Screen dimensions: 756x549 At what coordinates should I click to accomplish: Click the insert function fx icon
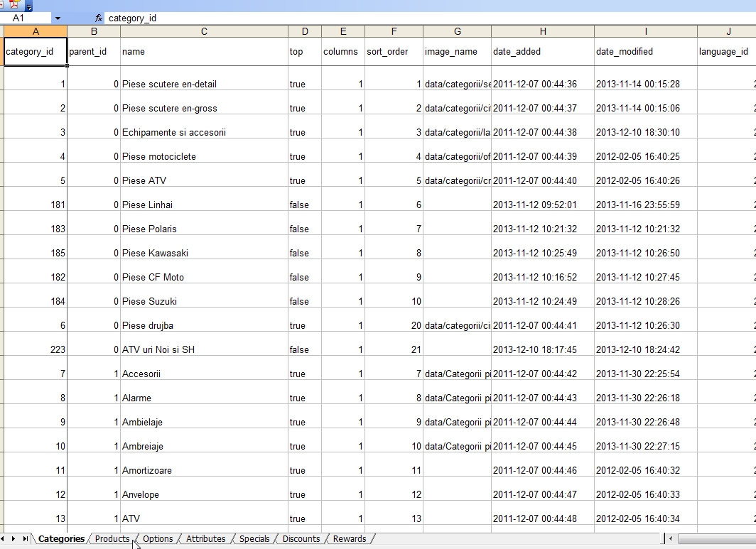[99, 18]
